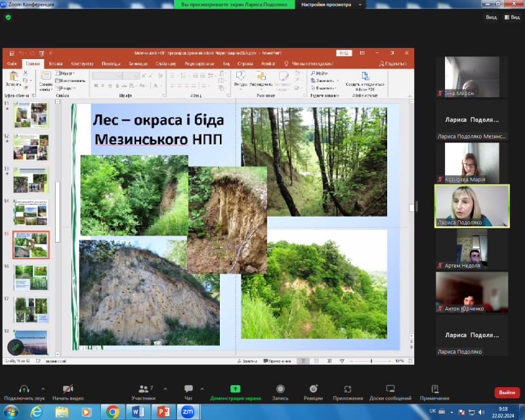The width and height of the screenshot is (525, 420).
Task: Click the green encryption shield icon
Action: (9, 18)
